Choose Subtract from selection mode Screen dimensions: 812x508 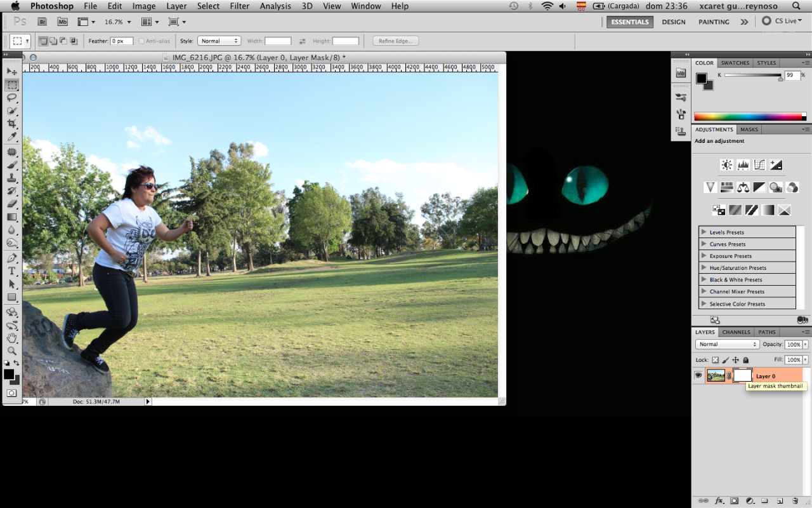63,41
